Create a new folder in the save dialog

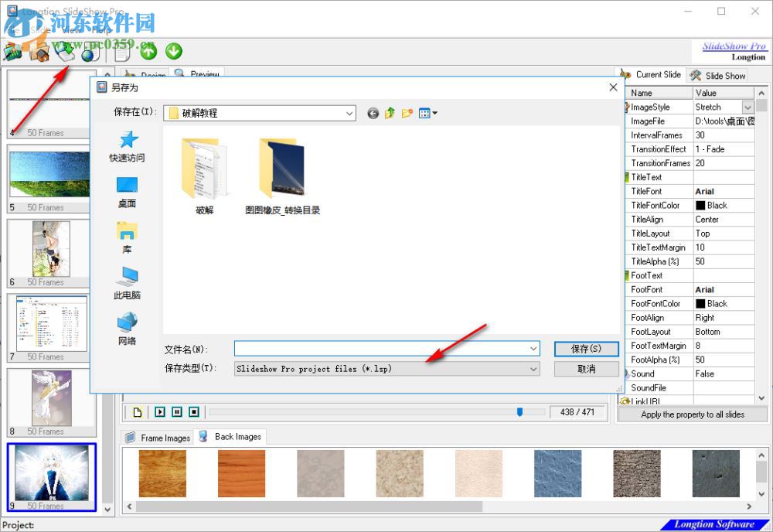tap(407, 112)
